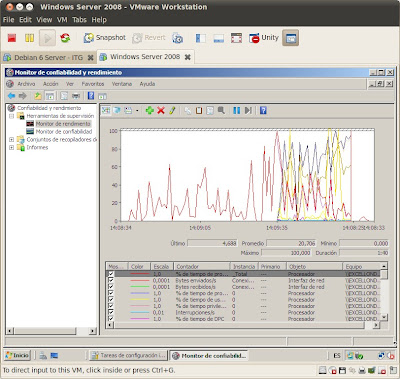Switch to Debian 6 Server - ITG tab
400x379 pixels.
[x=48, y=58]
